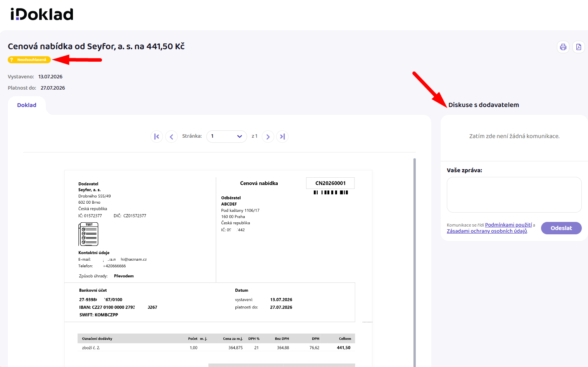Click the document preview vertical scrollbar
The height and width of the screenshot is (367, 588).
click(415, 262)
